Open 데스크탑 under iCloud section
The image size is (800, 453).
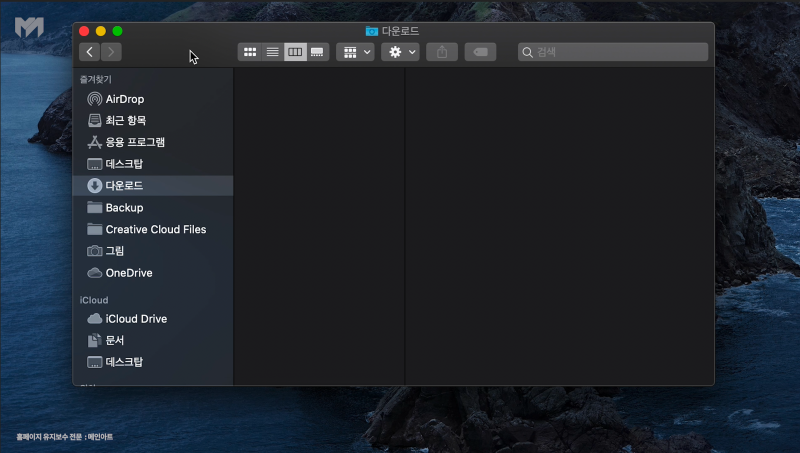click(153, 362)
